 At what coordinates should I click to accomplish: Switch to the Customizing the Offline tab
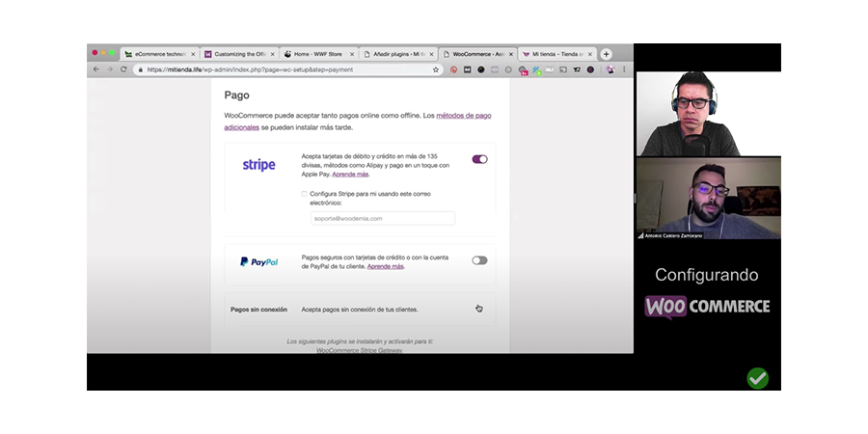coord(239,54)
